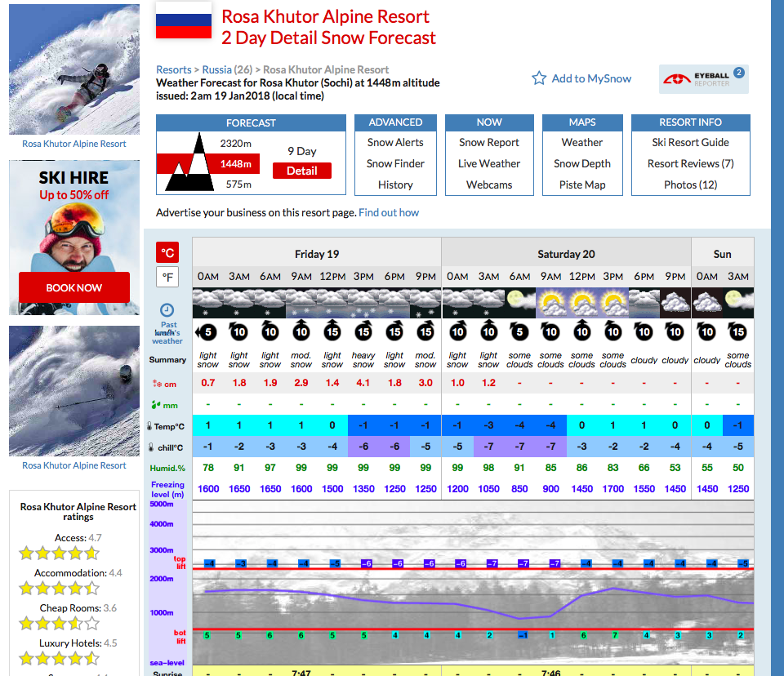Click the Find out how link

click(389, 212)
